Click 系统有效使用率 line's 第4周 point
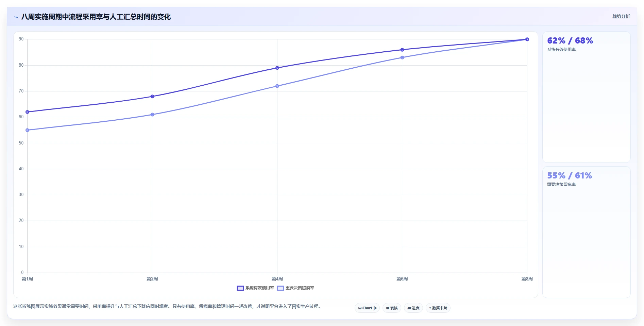This screenshot has width=644, height=326. [277, 68]
